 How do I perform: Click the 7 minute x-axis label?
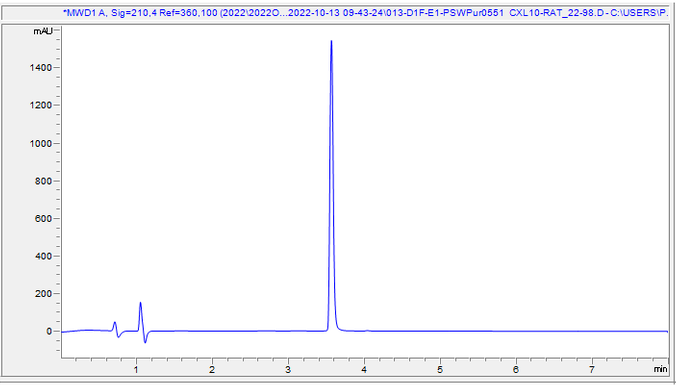click(592, 369)
